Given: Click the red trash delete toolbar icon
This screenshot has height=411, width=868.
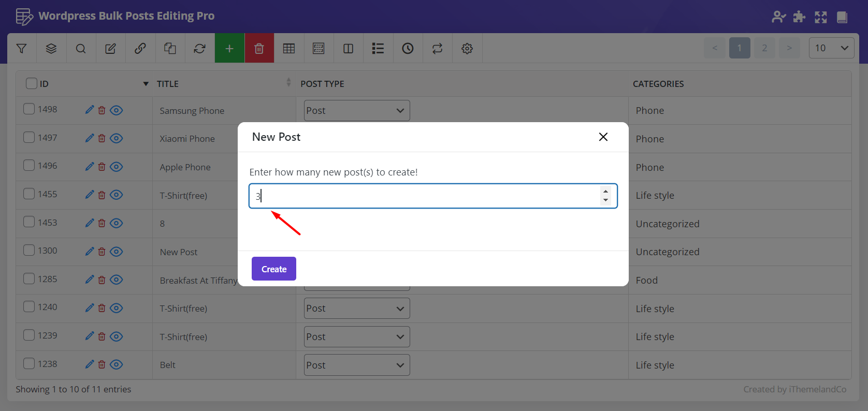Looking at the screenshot, I should click(259, 48).
